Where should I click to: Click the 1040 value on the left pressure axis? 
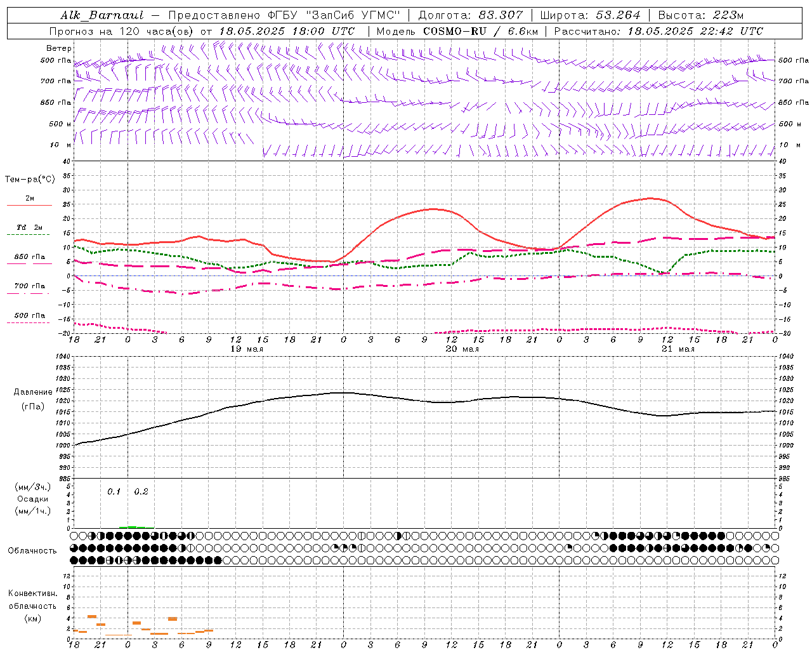63,357
